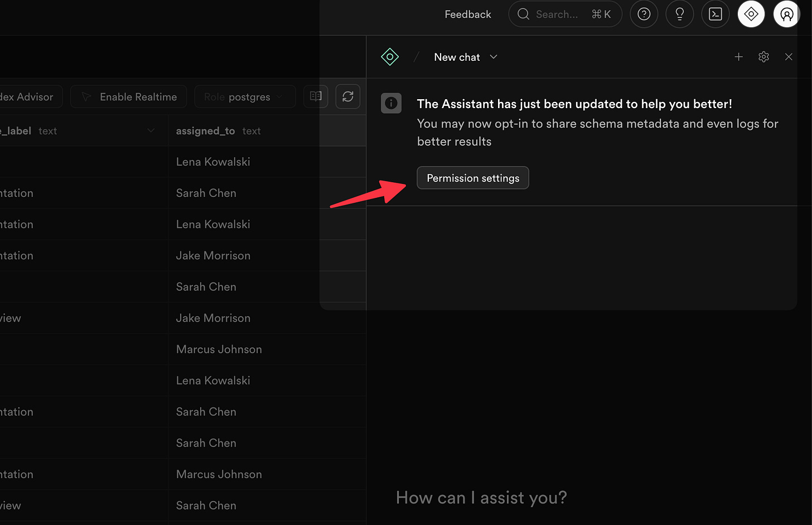The image size is (812, 525).
Task: Close the Assistant panel
Action: pos(788,57)
